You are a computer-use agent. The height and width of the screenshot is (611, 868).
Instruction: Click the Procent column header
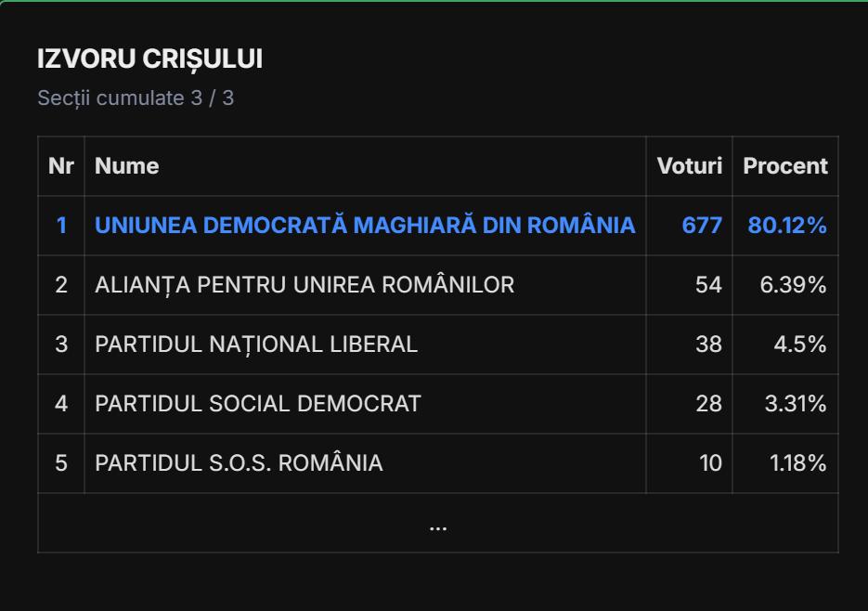click(784, 166)
